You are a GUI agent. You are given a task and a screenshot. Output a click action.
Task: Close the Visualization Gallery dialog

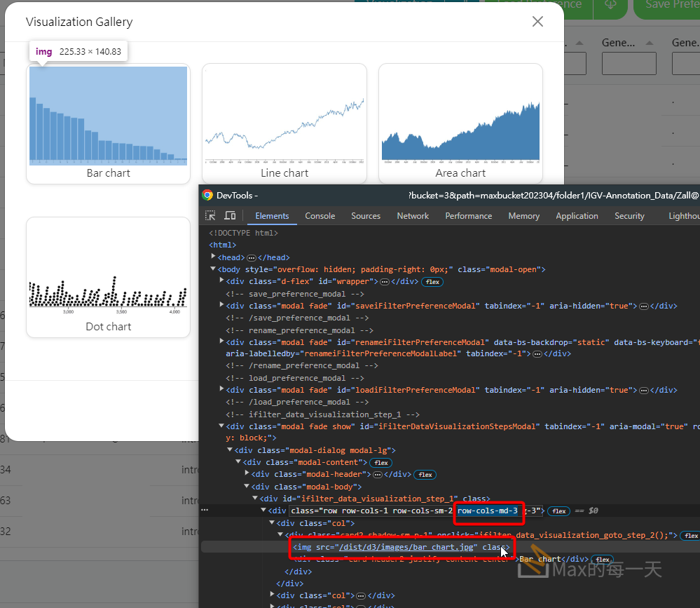point(537,22)
